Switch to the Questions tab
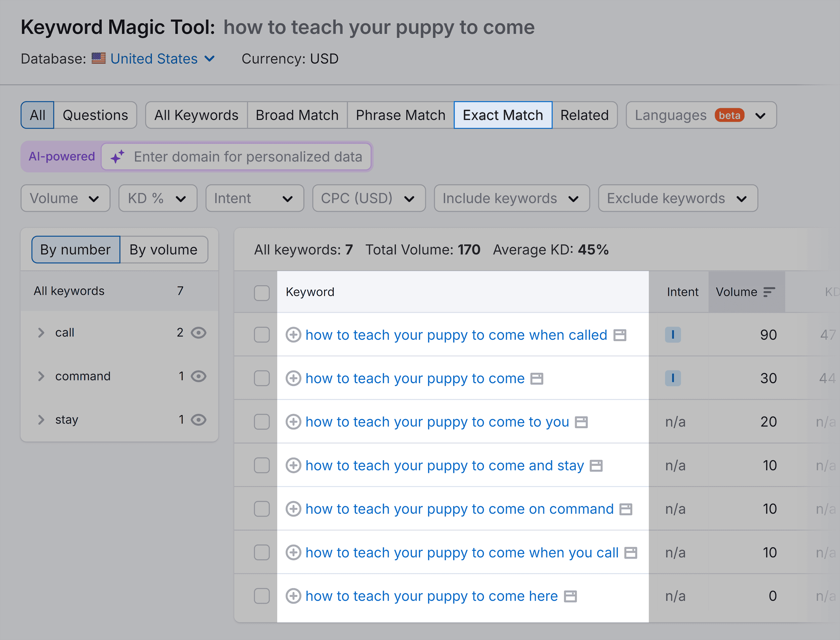Viewport: 840px width, 640px height. click(x=95, y=115)
